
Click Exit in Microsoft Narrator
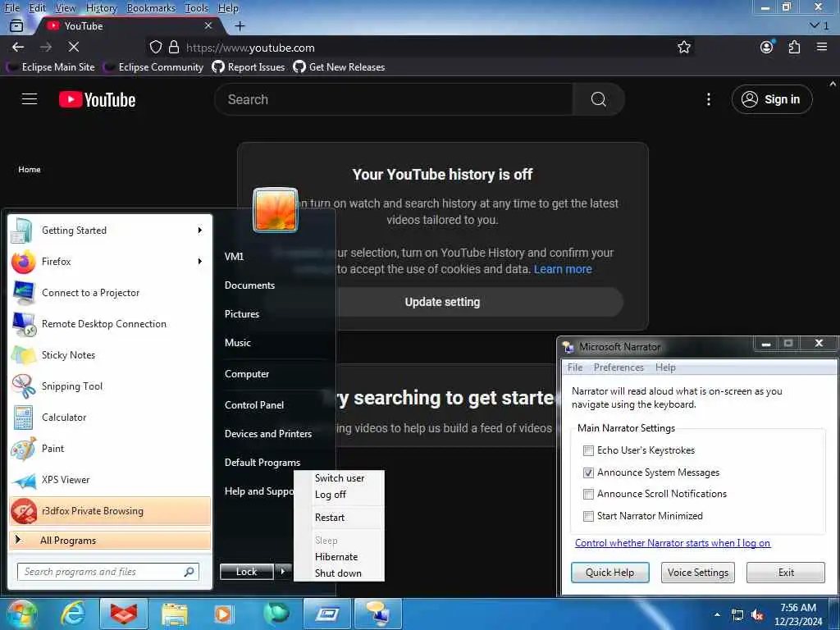[786, 572]
